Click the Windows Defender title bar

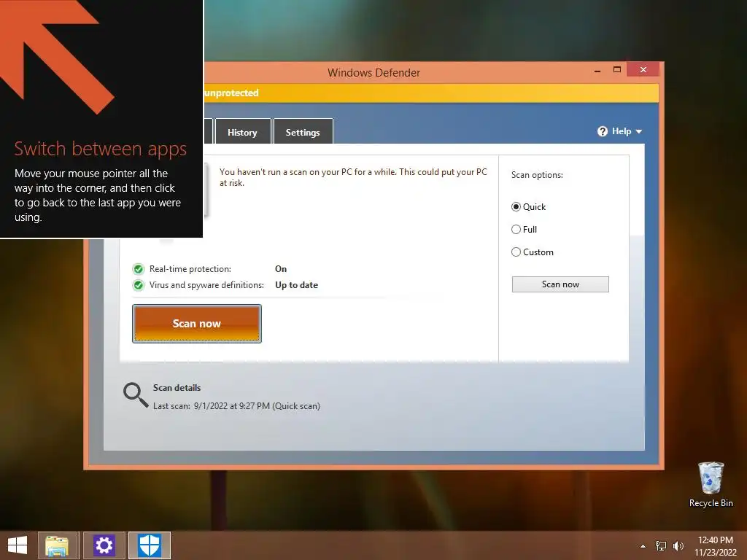coord(374,73)
